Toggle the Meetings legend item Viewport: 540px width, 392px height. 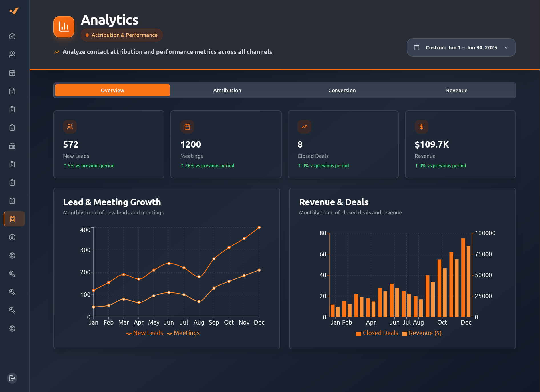[183, 333]
